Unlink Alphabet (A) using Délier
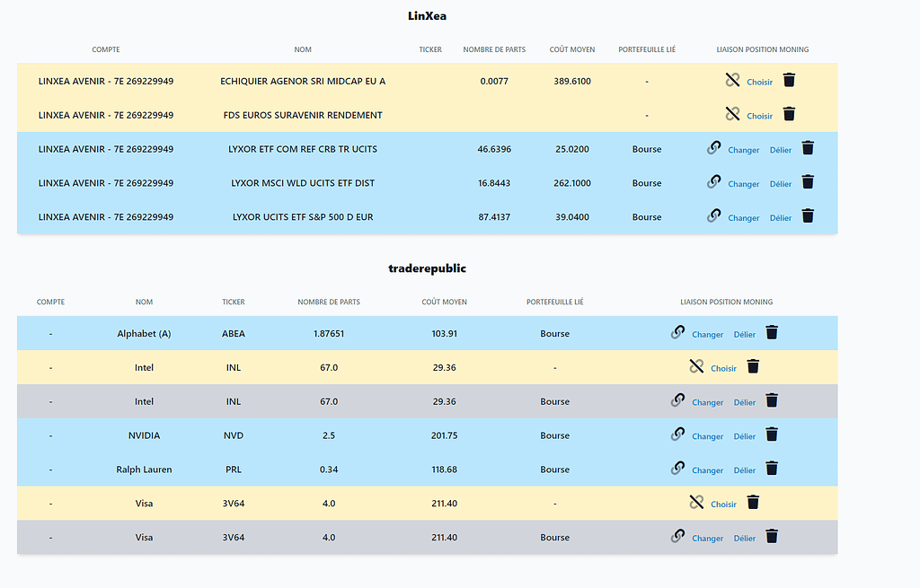920x588 pixels. coord(745,335)
